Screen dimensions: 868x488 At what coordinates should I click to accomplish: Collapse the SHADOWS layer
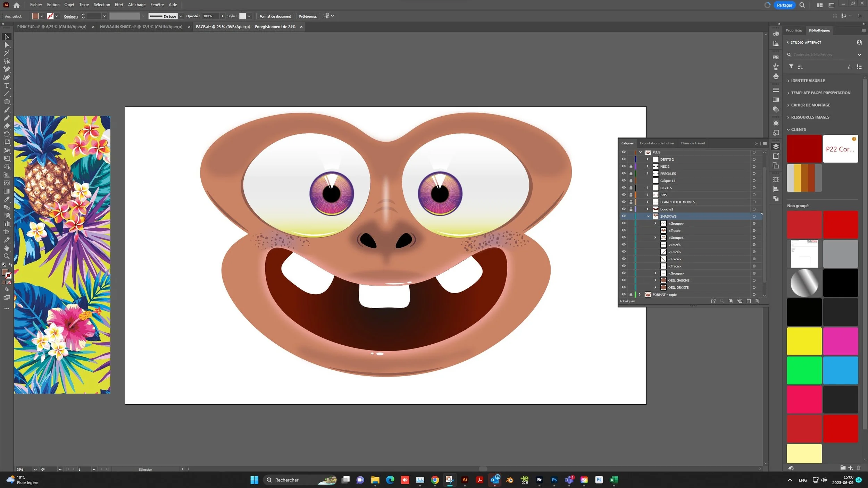[x=648, y=216]
